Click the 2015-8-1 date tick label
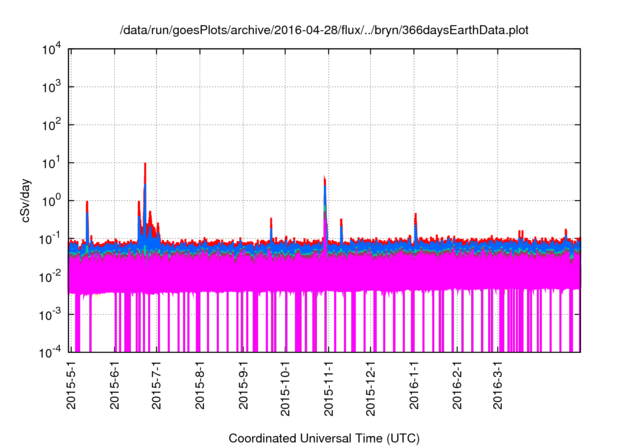The height and width of the screenshot is (448, 640). (200, 385)
